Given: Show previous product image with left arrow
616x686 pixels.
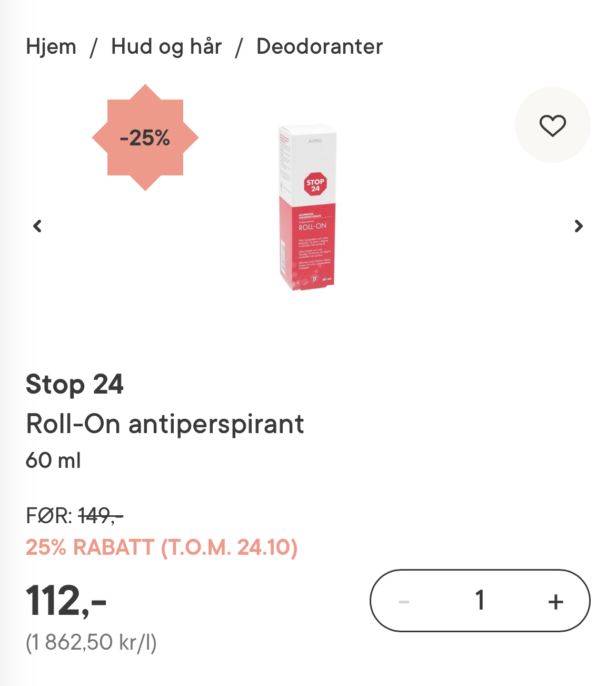Looking at the screenshot, I should tap(37, 226).
